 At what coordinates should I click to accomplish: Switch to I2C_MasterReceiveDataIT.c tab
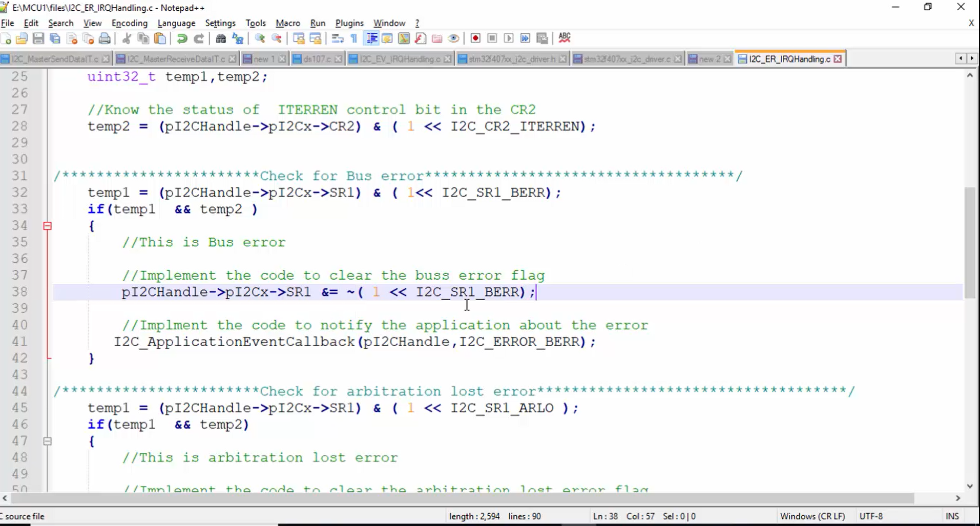[176, 59]
